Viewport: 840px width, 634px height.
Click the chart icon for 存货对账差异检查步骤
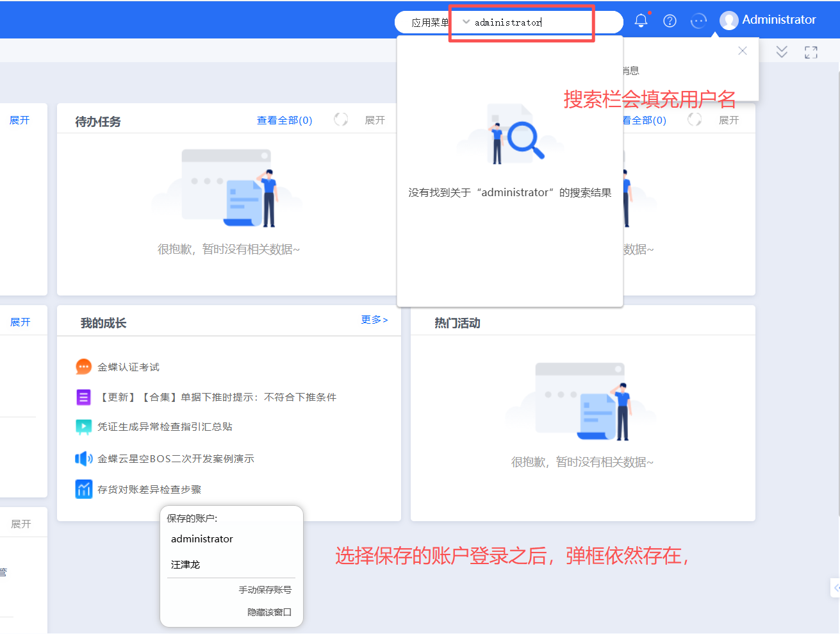tap(83, 489)
